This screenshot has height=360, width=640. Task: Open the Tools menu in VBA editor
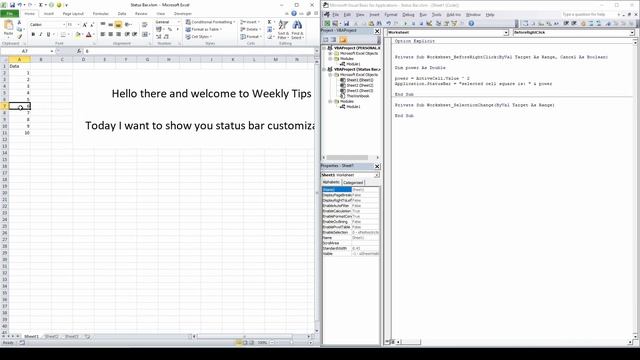(x=436, y=15)
